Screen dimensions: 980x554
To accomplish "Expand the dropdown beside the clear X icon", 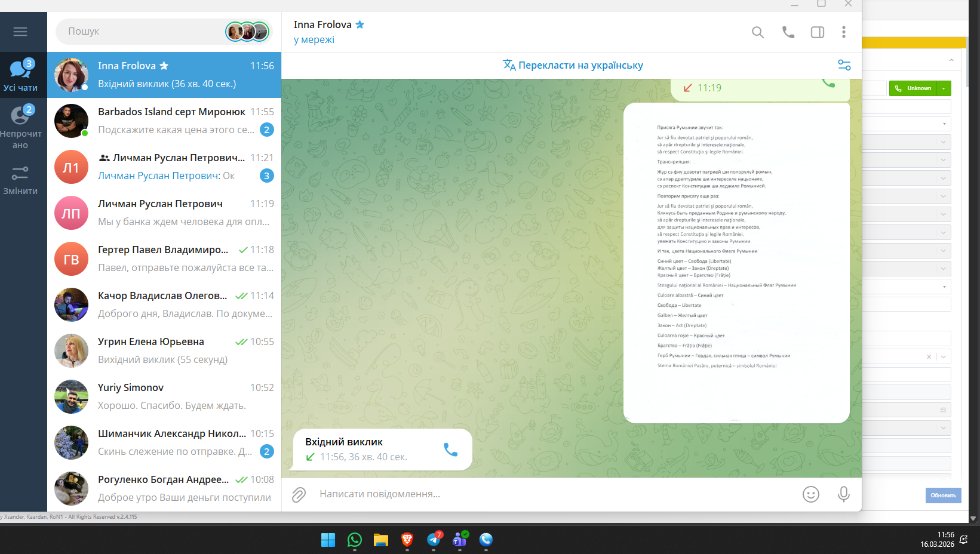I will click(944, 357).
